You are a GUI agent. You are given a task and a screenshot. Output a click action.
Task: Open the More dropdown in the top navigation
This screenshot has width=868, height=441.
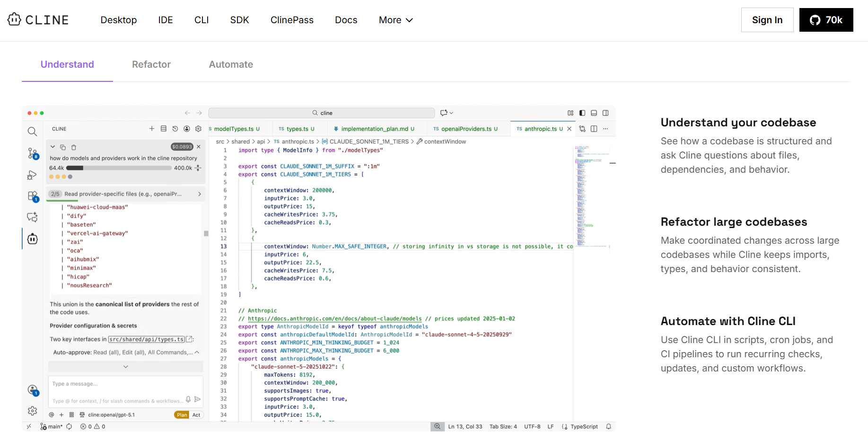396,20
